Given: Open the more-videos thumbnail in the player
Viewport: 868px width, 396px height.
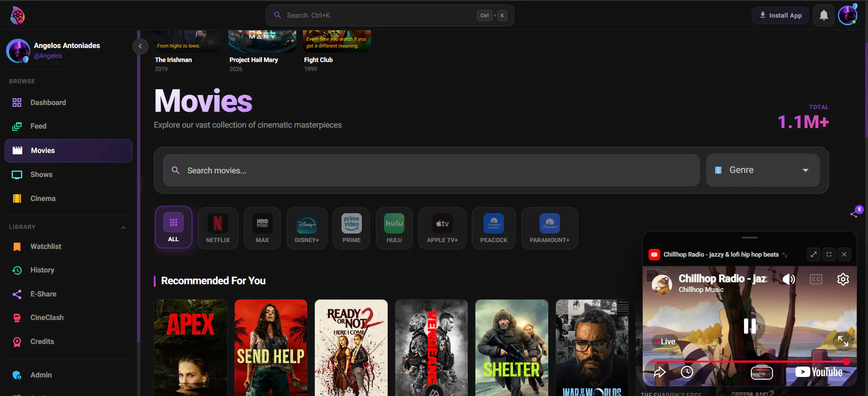Looking at the screenshot, I should 762,372.
